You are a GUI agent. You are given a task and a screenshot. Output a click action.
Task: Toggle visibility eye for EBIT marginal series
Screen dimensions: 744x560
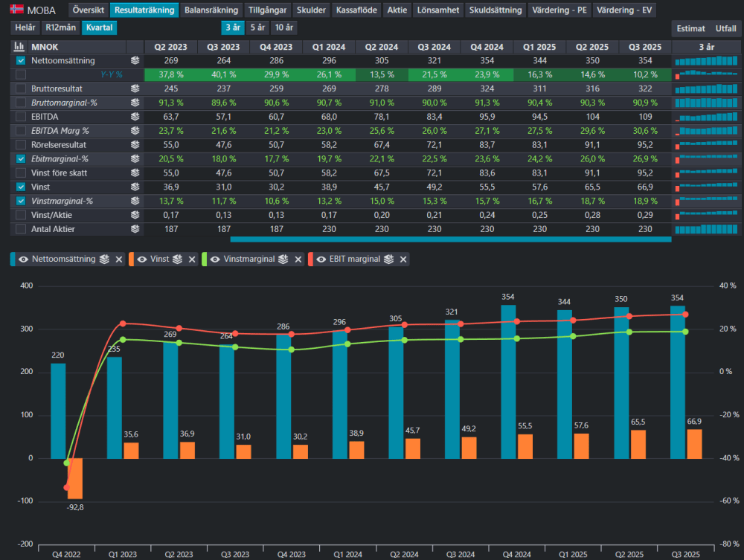click(x=321, y=260)
